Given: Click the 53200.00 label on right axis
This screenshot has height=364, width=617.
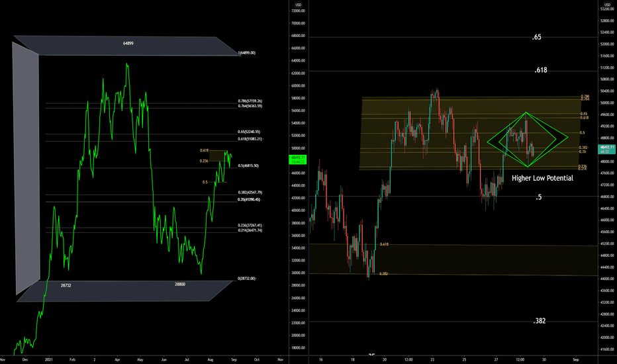Looking at the screenshot, I should (607, 9).
